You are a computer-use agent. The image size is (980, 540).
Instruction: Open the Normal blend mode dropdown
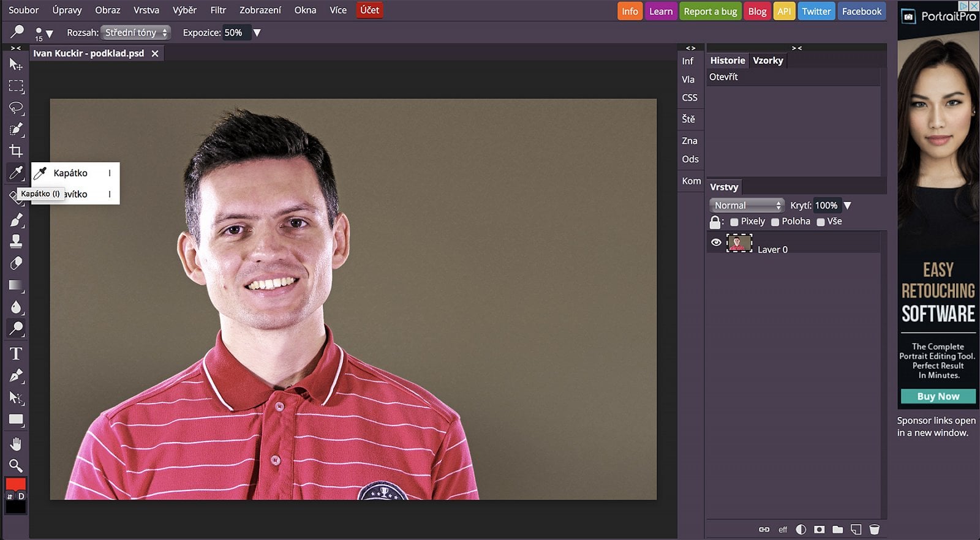[x=747, y=205]
